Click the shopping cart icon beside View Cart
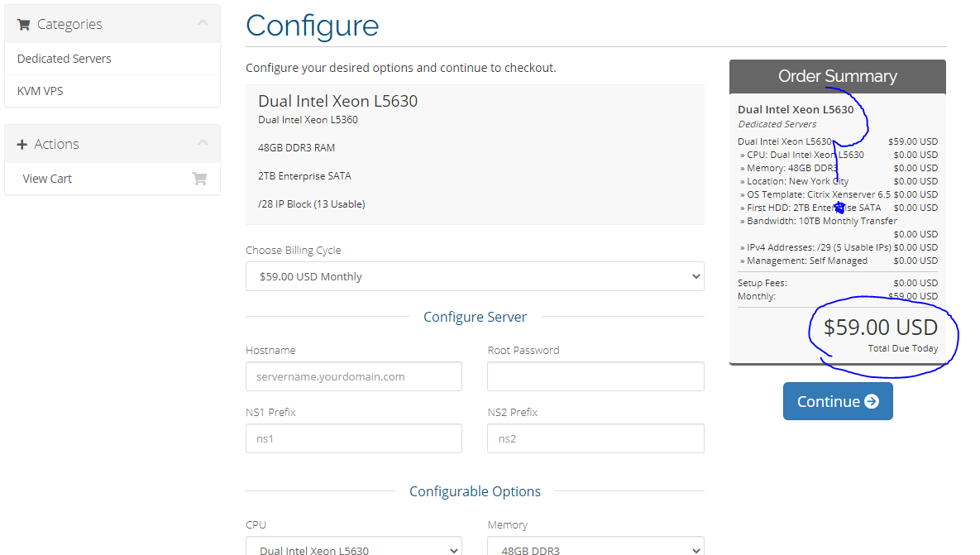This screenshot has height=555, width=980. [199, 179]
